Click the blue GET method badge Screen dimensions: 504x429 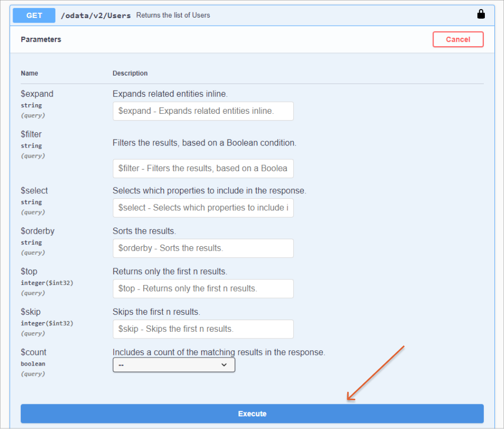click(34, 15)
